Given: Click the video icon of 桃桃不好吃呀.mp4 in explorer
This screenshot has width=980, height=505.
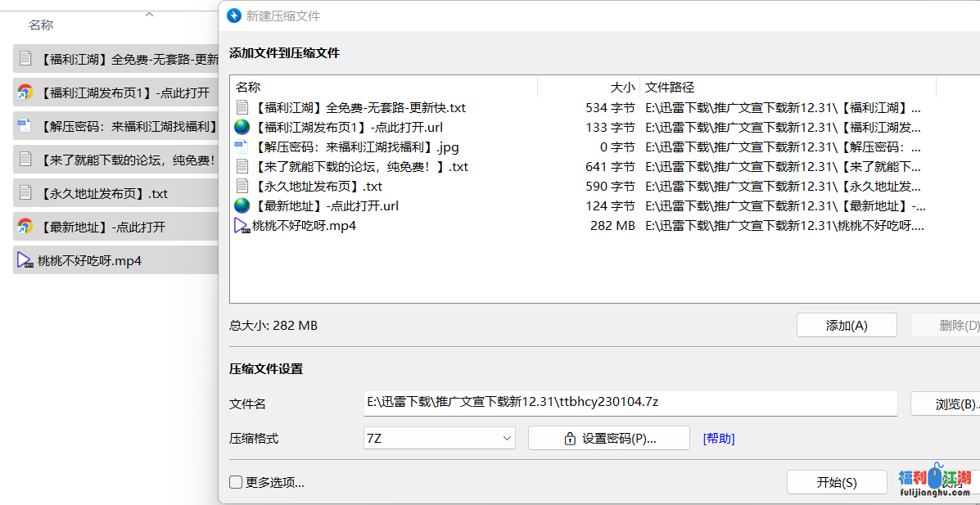Looking at the screenshot, I should pos(23,260).
